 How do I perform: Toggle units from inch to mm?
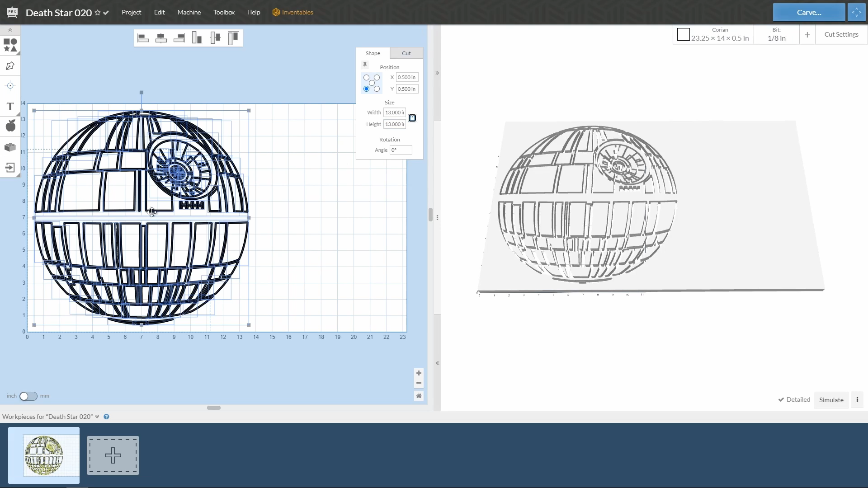pyautogui.click(x=28, y=396)
